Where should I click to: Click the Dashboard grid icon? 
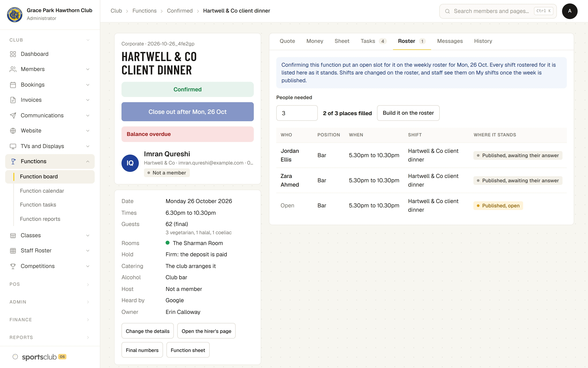(x=13, y=54)
